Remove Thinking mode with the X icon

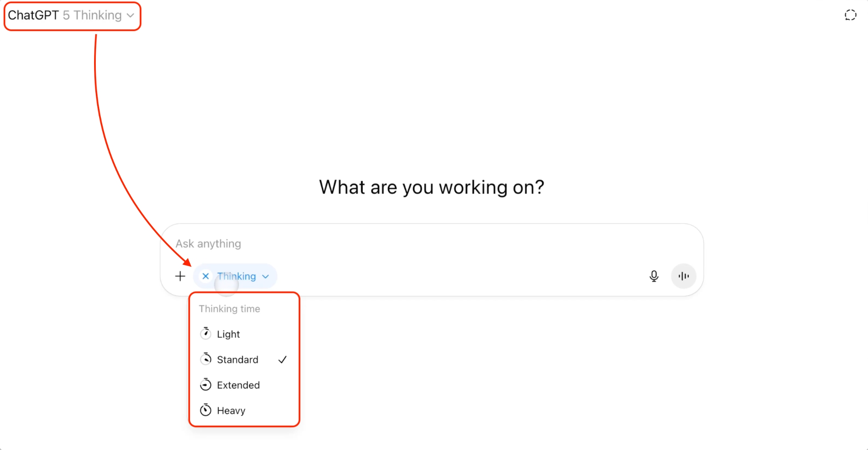(206, 276)
